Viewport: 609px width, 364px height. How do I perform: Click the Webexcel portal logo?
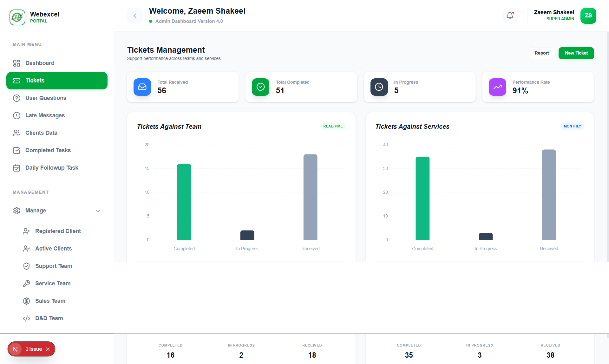pyautogui.click(x=17, y=17)
